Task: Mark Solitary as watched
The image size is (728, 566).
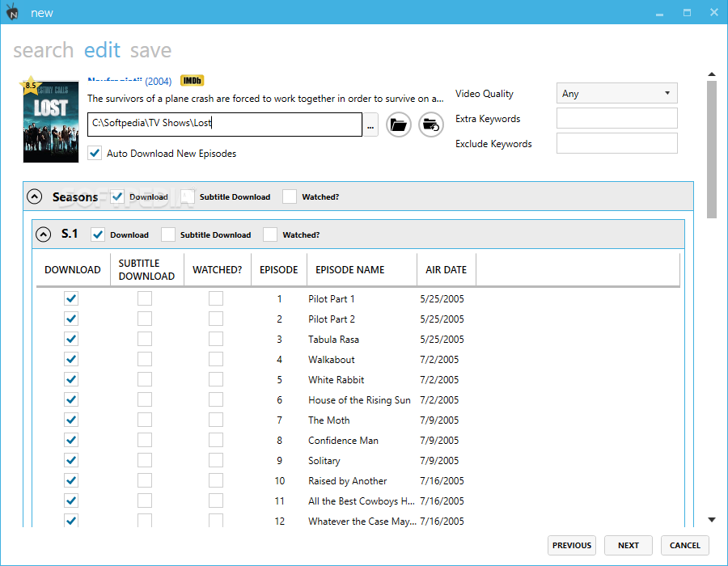Action: (x=215, y=460)
